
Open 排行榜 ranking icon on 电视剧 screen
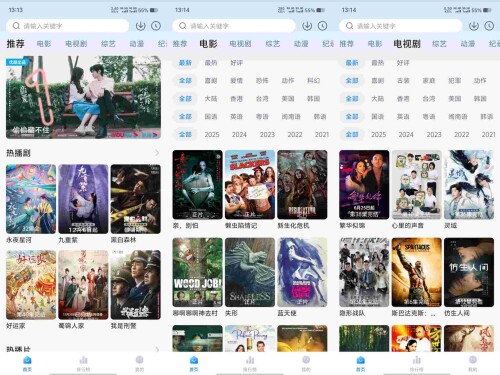[x=417, y=360]
